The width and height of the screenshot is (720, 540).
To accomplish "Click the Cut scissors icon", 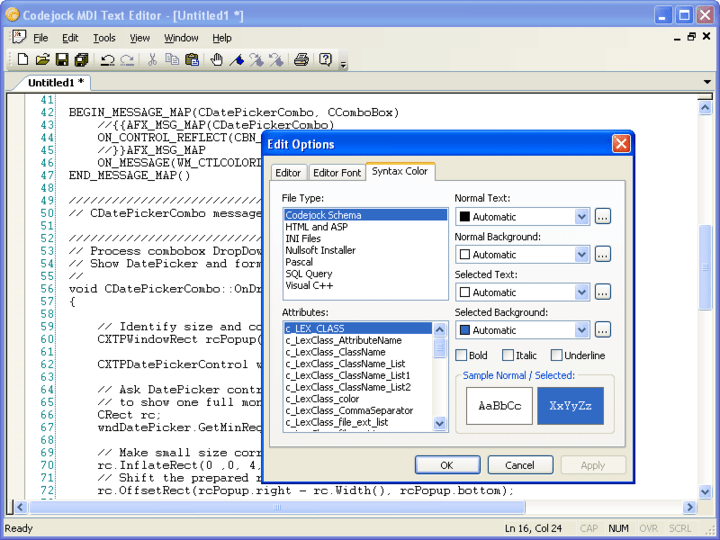I will 152,60.
